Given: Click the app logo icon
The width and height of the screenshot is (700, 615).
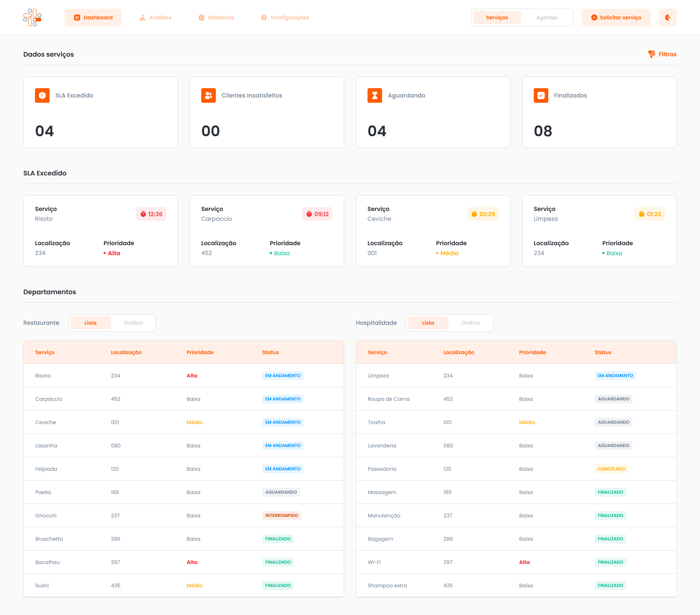Looking at the screenshot, I should pos(32,17).
